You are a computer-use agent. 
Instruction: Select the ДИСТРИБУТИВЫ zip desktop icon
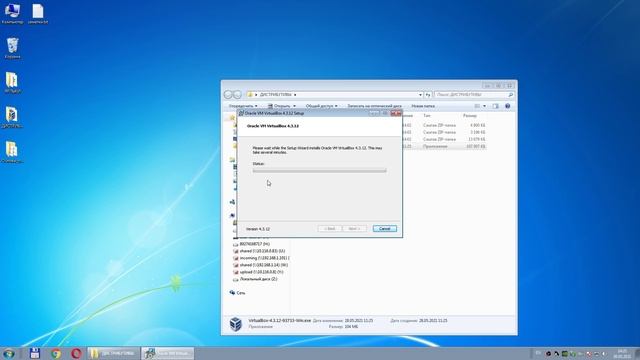[x=12, y=118]
